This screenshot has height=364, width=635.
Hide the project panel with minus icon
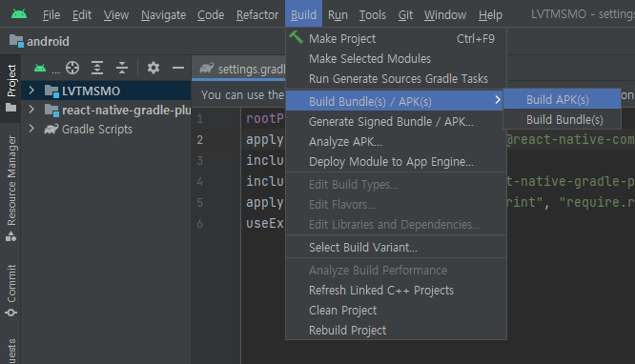[178, 68]
